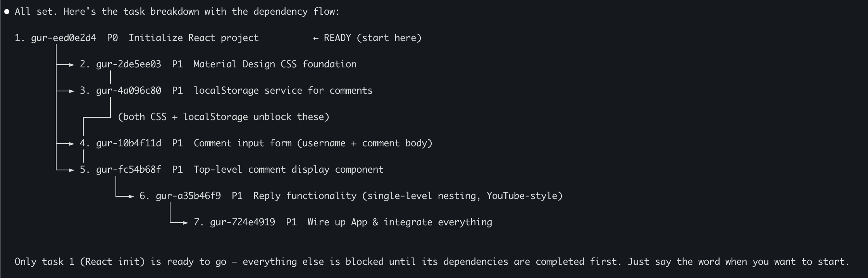Select the "Initialize React project" title
The image size is (868, 278).
point(194,38)
